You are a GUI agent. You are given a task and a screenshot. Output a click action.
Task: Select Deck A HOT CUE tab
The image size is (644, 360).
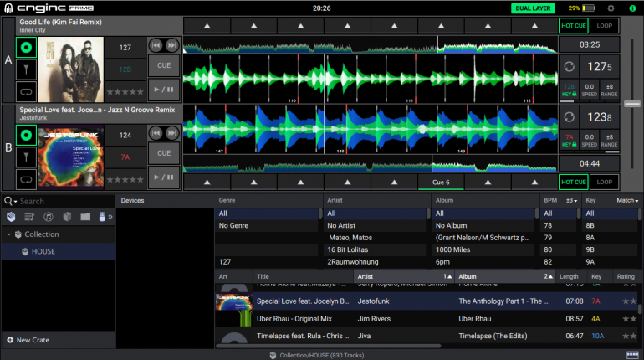coord(574,25)
